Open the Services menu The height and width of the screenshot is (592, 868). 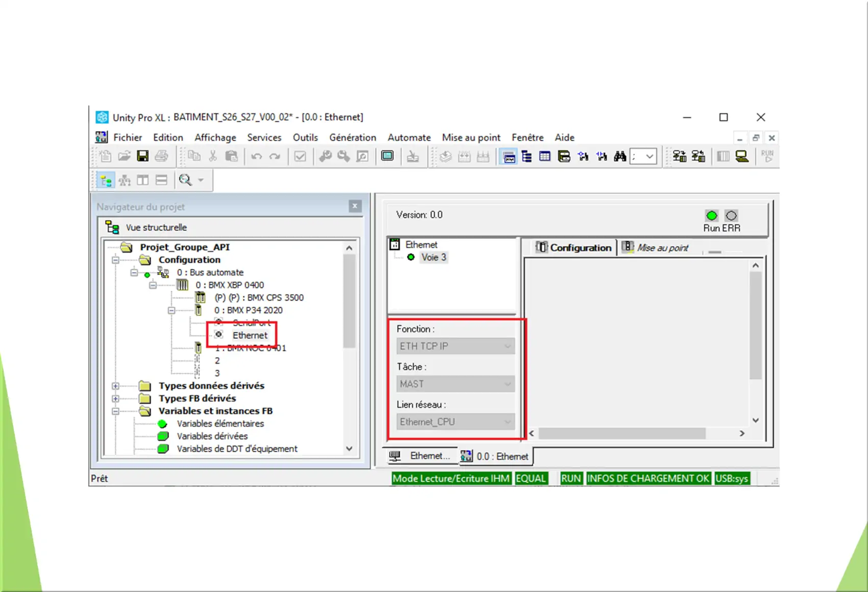pos(264,137)
